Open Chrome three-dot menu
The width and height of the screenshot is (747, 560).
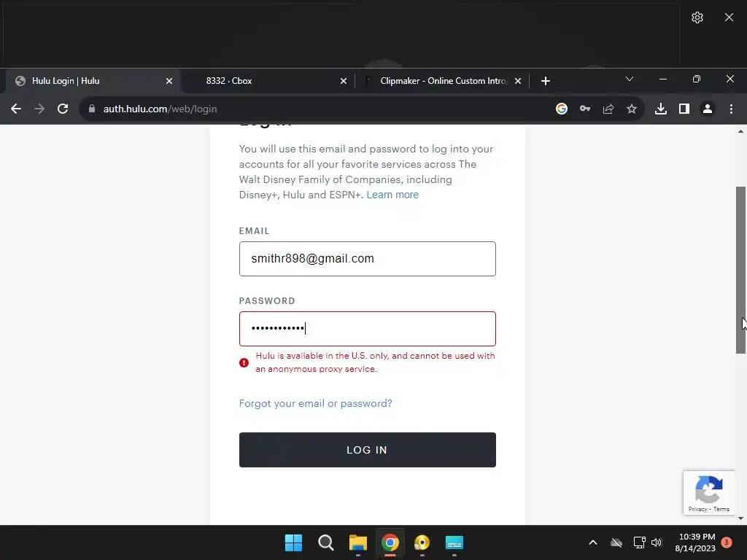pyautogui.click(x=731, y=109)
